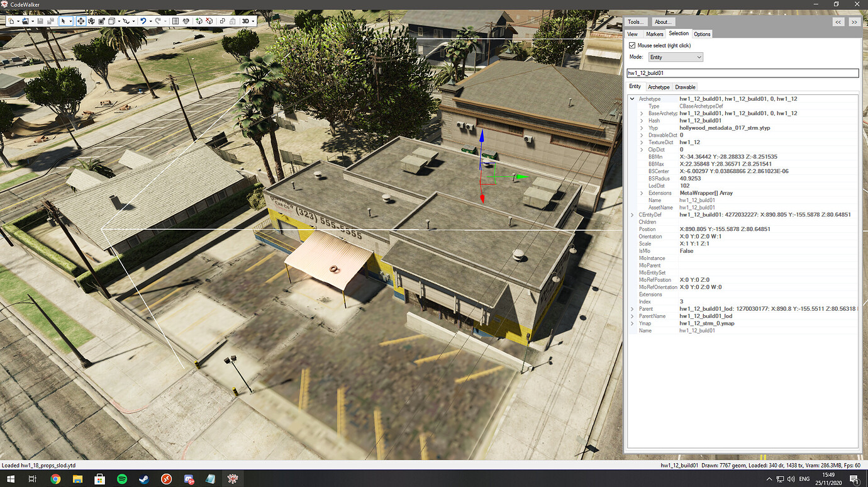Expand the CEntityDef property entry
This screenshot has height=487, width=868.
click(632, 214)
